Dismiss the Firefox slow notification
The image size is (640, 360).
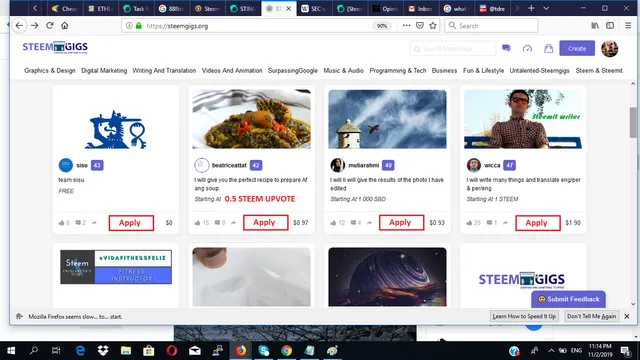pyautogui.click(x=627, y=316)
